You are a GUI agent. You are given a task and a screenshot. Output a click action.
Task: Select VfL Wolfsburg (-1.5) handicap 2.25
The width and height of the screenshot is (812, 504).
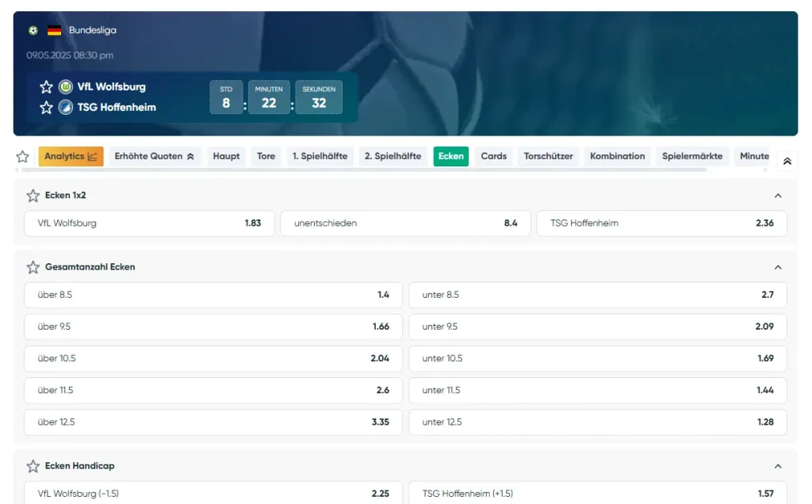pos(213,493)
